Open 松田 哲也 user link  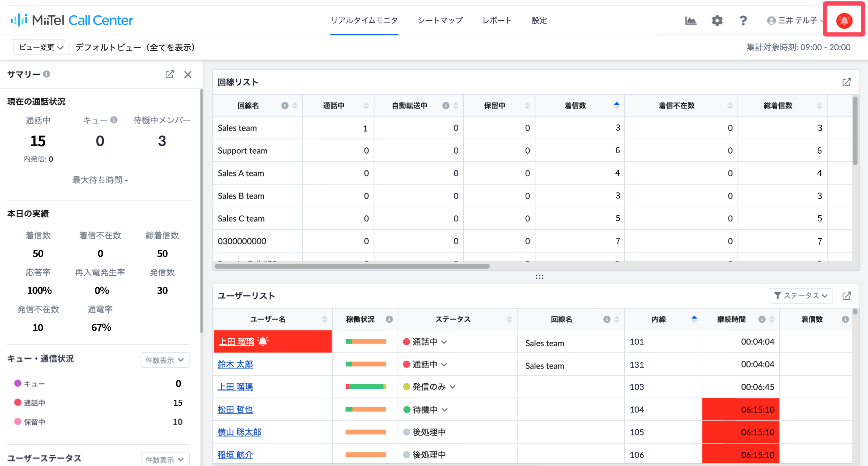click(x=235, y=409)
